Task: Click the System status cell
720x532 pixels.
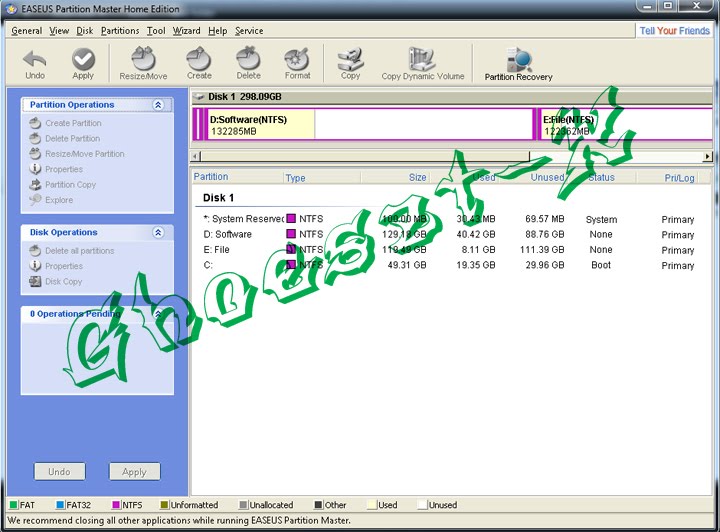Action: pos(601,219)
